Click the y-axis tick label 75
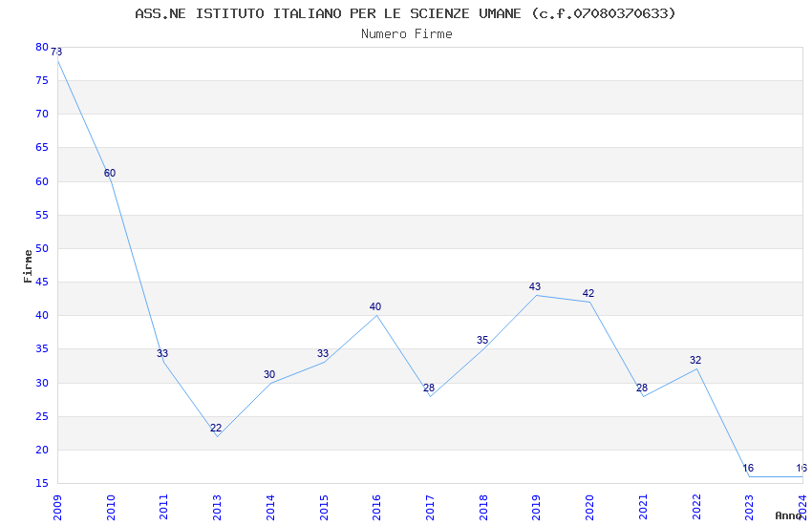The width and height of the screenshot is (812, 525). click(41, 80)
